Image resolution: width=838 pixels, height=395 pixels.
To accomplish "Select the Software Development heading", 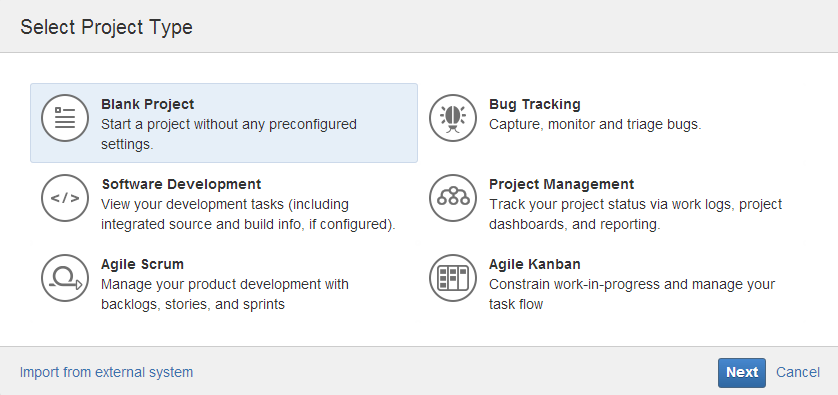I will pyautogui.click(x=181, y=184).
